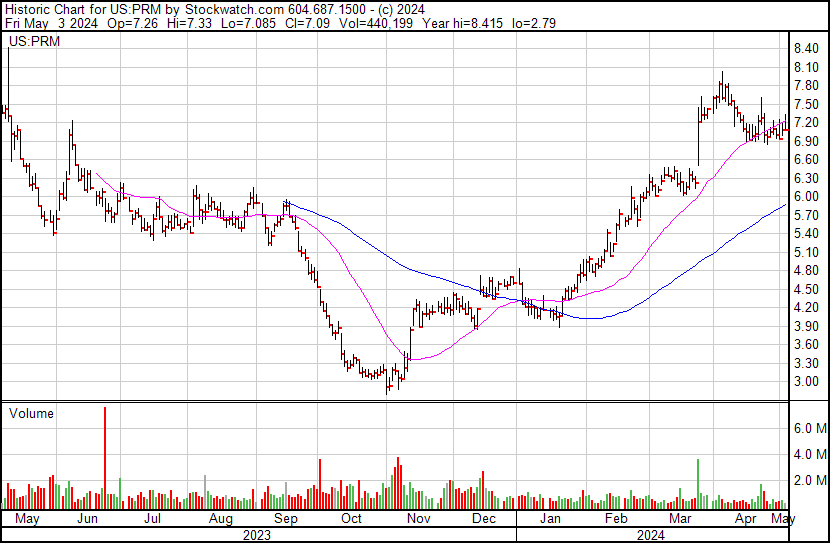Click the 4.0 M volume axis label
The width and height of the screenshot is (830, 543).
810,454
